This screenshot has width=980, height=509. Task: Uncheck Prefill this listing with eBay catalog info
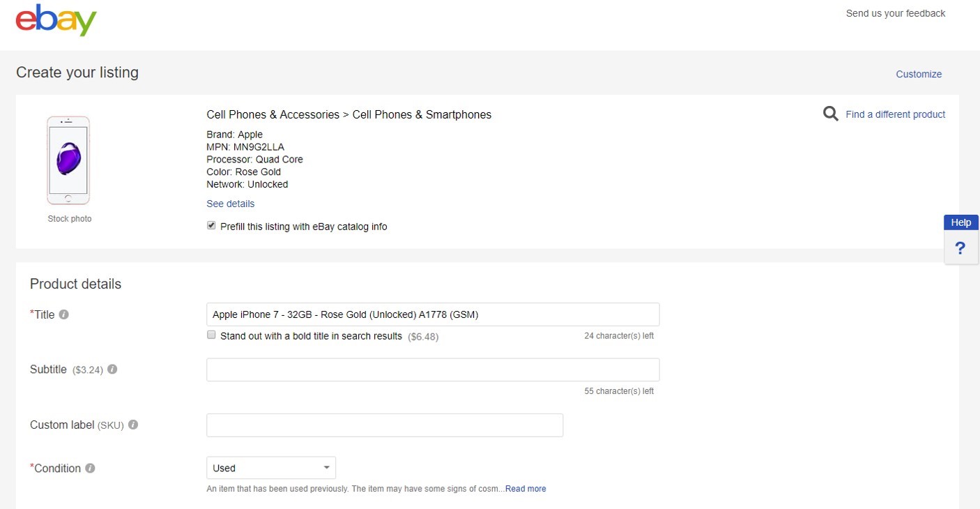(211, 226)
